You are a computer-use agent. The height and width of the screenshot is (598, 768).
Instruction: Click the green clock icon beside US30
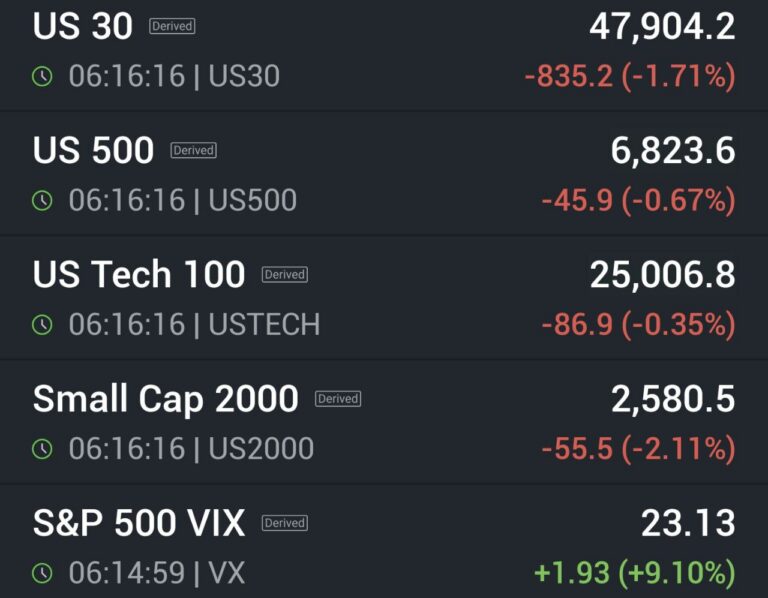coord(42,76)
